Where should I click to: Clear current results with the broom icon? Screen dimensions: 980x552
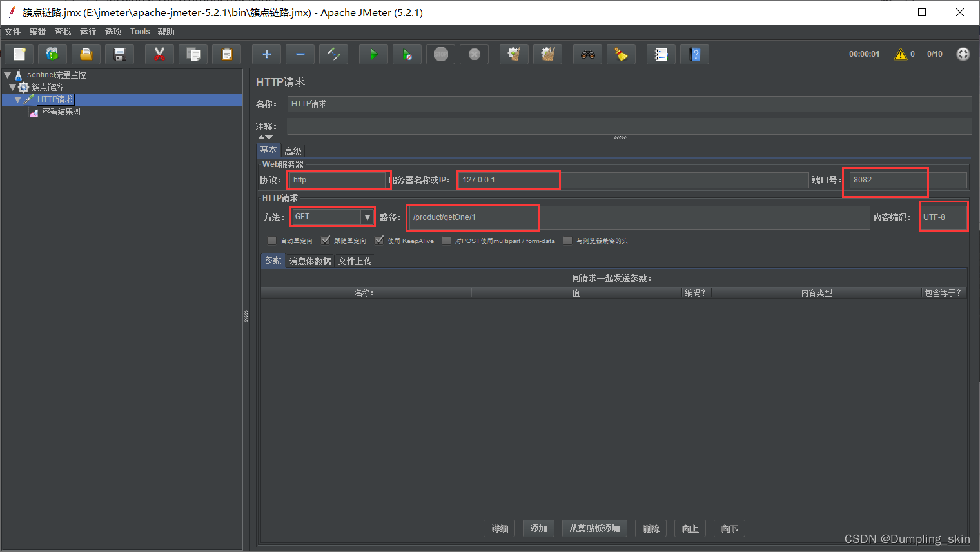coord(514,54)
